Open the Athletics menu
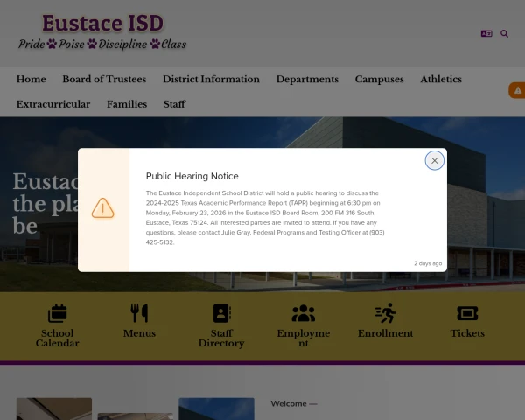The height and width of the screenshot is (420, 525). 441,79
